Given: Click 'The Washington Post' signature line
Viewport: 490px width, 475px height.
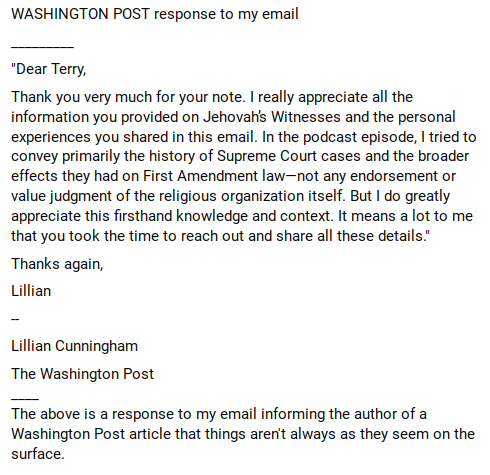Looking at the screenshot, I should click(82, 374).
